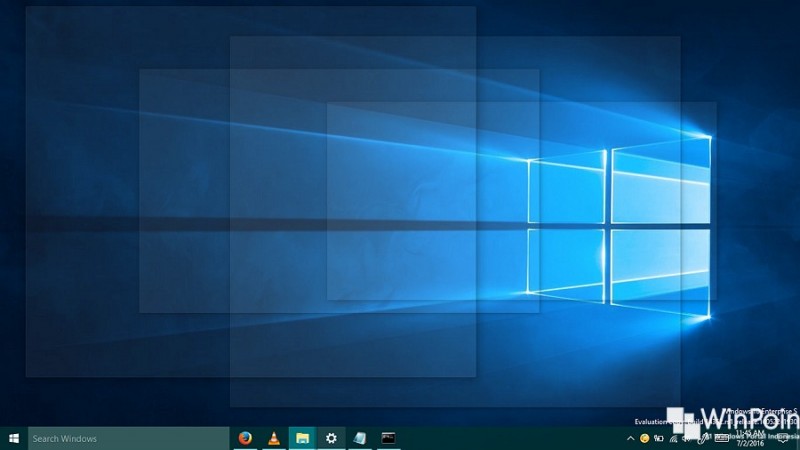Open the Wi-Fi network tray icon
Image resolution: width=800 pixels, height=450 pixels.
[673, 438]
